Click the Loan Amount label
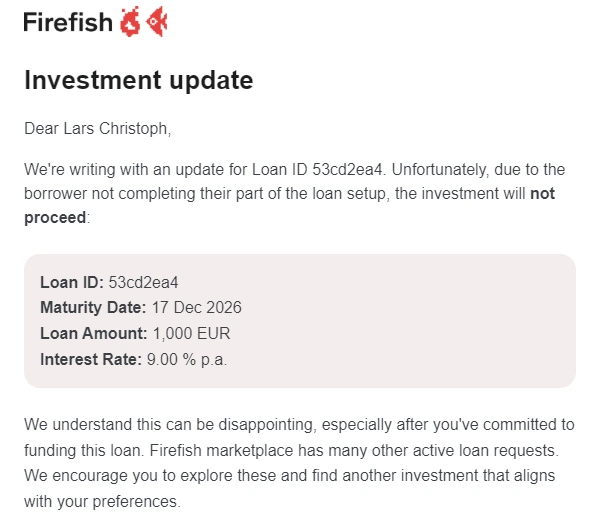The image size is (605, 530). tap(94, 333)
